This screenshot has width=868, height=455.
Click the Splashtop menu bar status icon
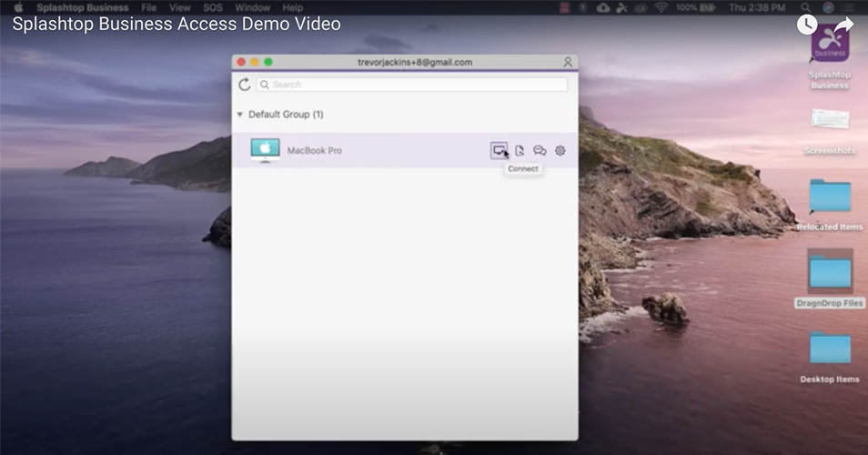tap(621, 7)
